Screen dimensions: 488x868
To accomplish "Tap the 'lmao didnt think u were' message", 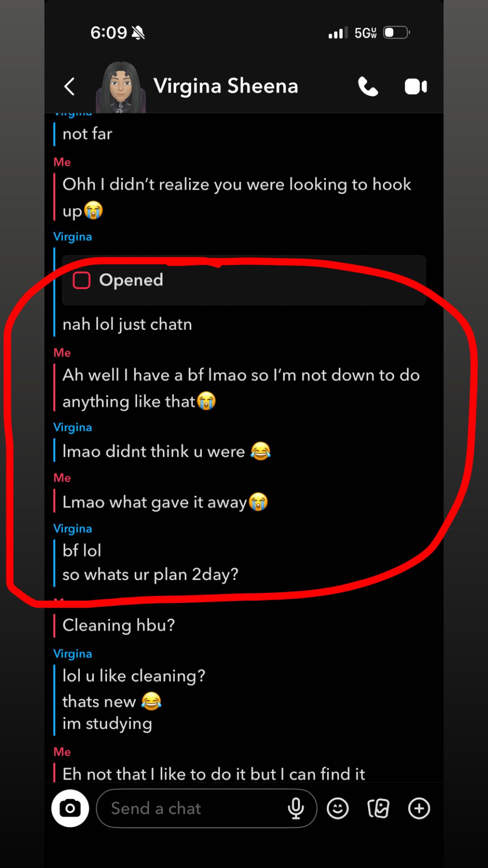I will click(167, 451).
